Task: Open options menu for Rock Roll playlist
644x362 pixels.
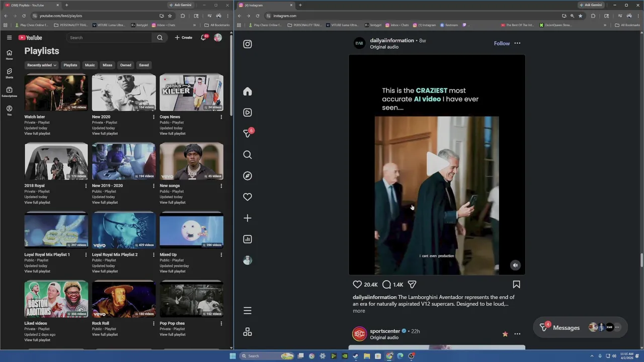Action: 153,324
